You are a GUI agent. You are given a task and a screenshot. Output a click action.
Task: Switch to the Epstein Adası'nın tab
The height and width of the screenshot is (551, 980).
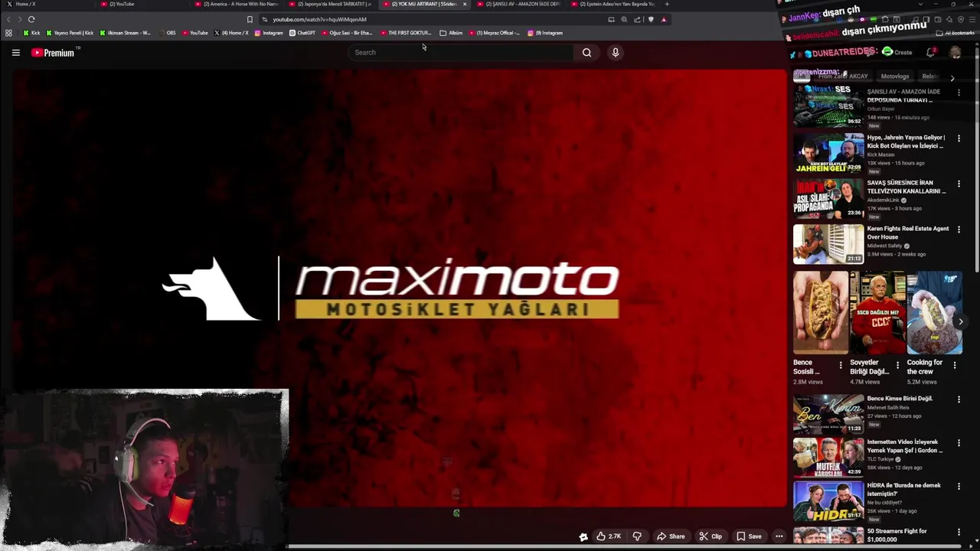point(613,4)
